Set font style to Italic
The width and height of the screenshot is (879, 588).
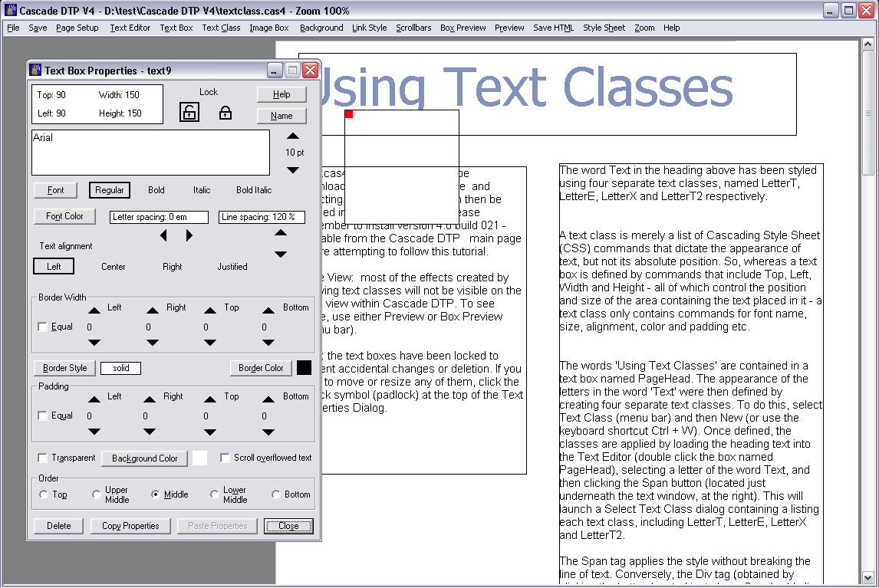click(x=202, y=190)
